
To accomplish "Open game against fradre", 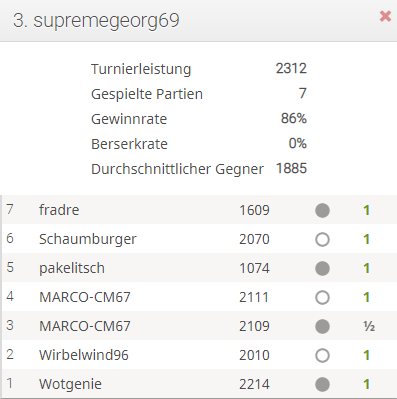I will 199,210.
